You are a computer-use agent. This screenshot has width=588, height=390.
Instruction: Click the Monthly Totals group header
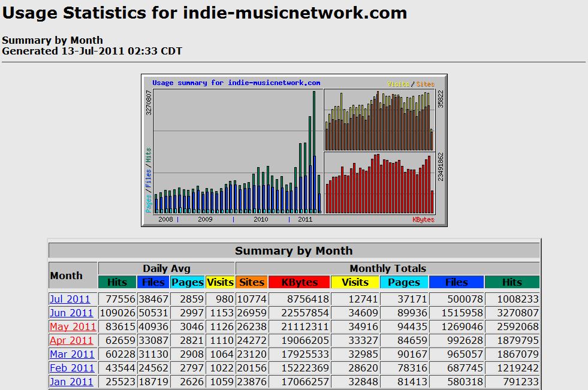388,268
